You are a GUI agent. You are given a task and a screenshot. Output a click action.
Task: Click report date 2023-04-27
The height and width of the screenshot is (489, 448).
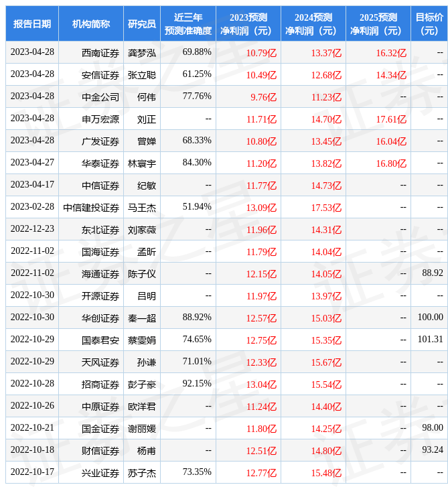click(32, 163)
